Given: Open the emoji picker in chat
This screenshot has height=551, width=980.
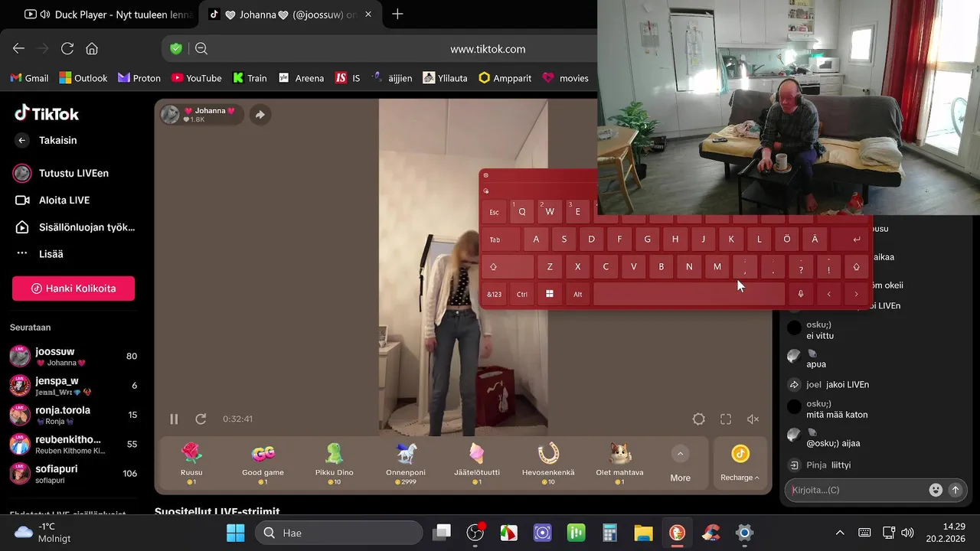Looking at the screenshot, I should pos(936,490).
